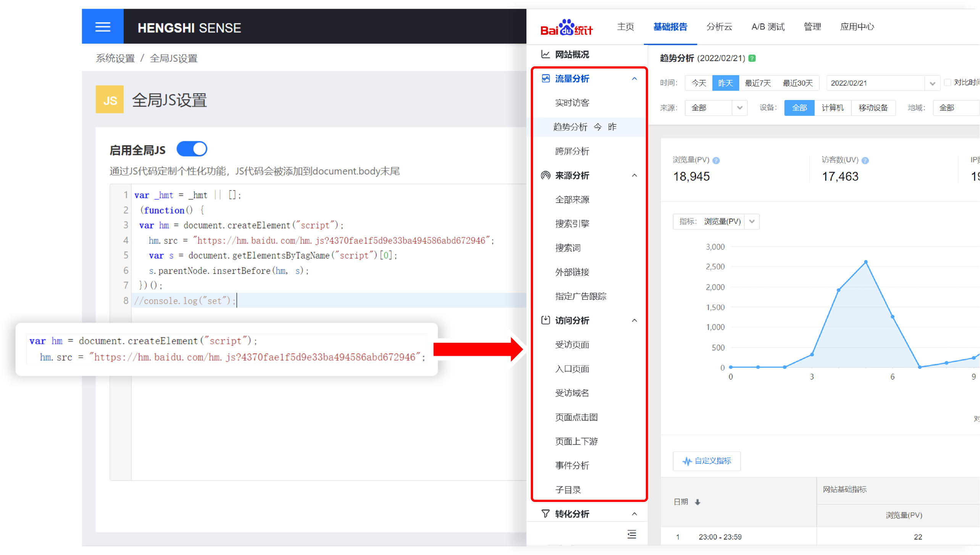
Task: Open 受访页面 report
Action: (572, 345)
